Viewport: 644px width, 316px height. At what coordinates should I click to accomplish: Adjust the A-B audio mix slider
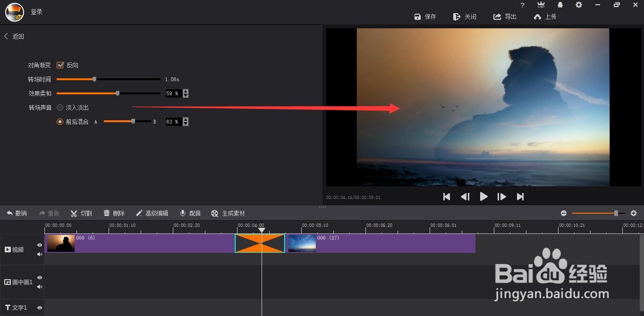[127, 122]
